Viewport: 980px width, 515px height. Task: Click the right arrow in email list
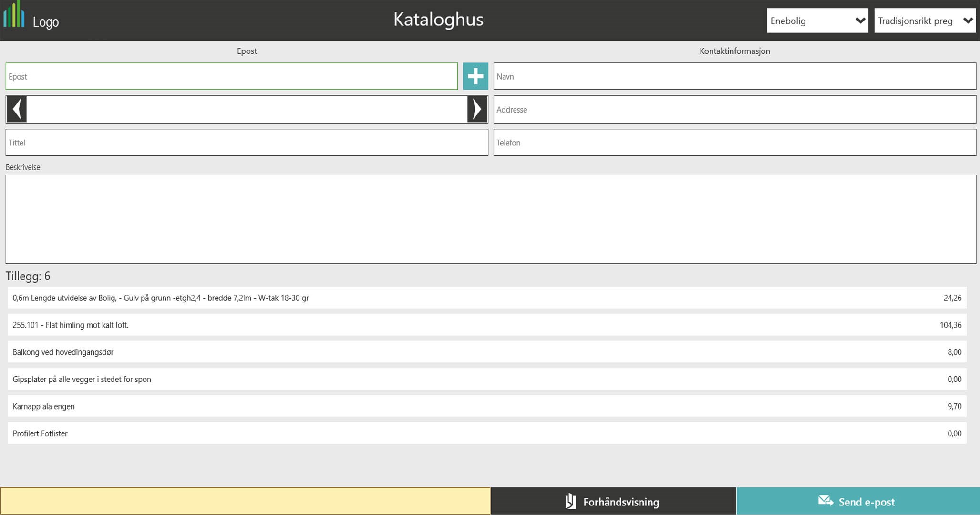[477, 109]
